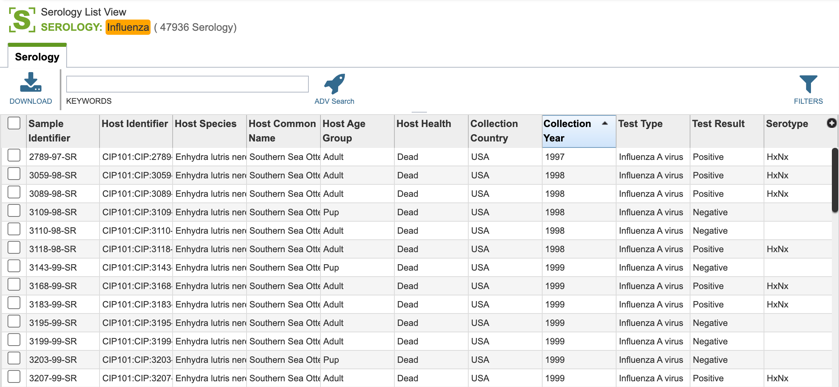Click the FILTERS text label

coord(809,101)
